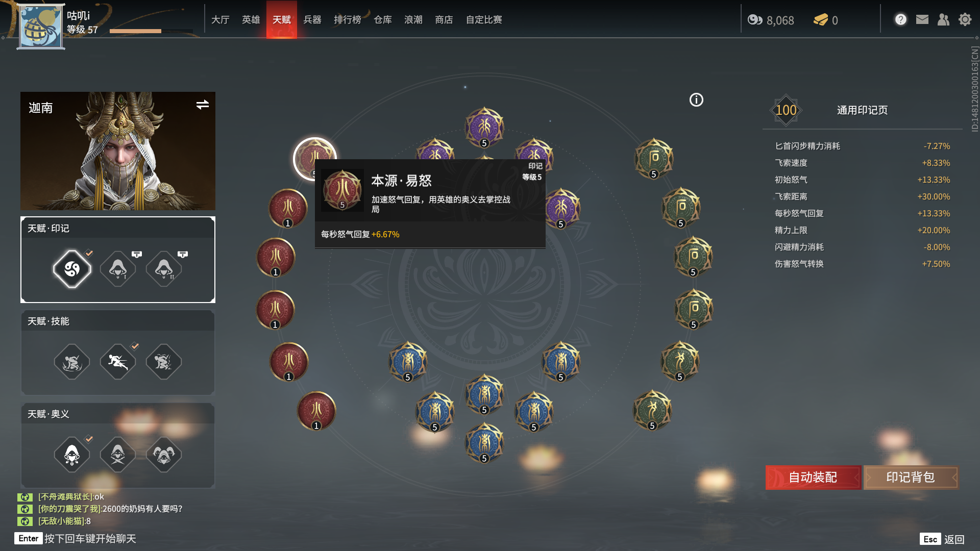Switch to the 商店 tab
The image size is (980, 551).
point(444,20)
